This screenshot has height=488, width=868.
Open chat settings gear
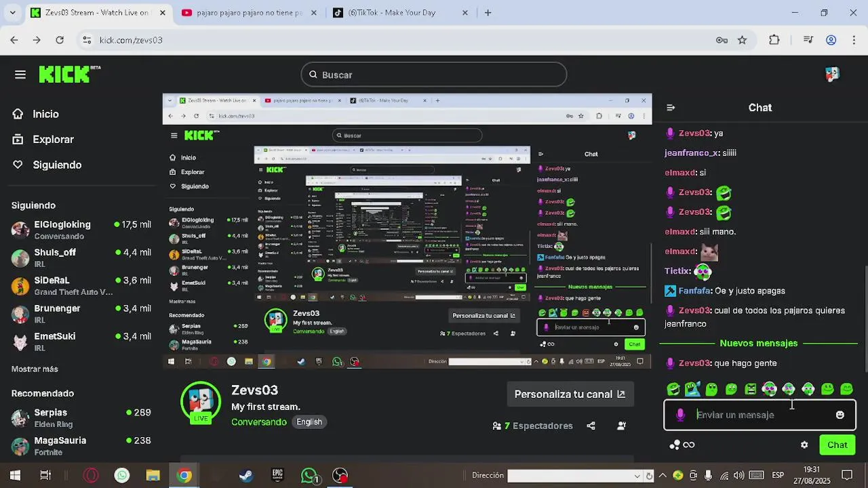click(804, 445)
